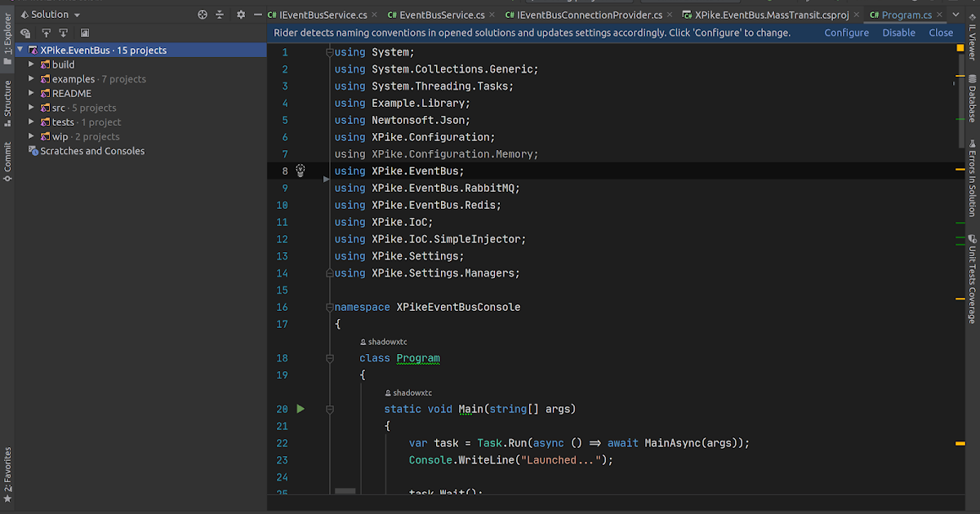Click the preview window toolbar icon in Solution
The width and height of the screenshot is (980, 514).
(85, 33)
